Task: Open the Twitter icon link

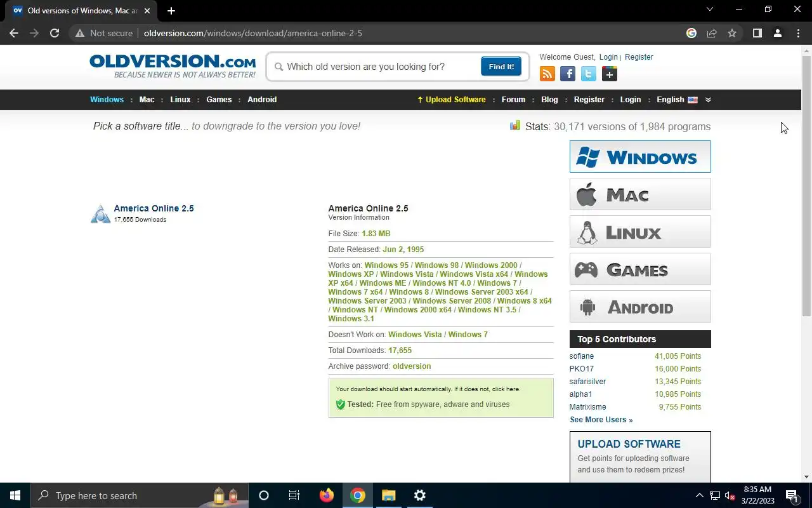Action: [589, 74]
